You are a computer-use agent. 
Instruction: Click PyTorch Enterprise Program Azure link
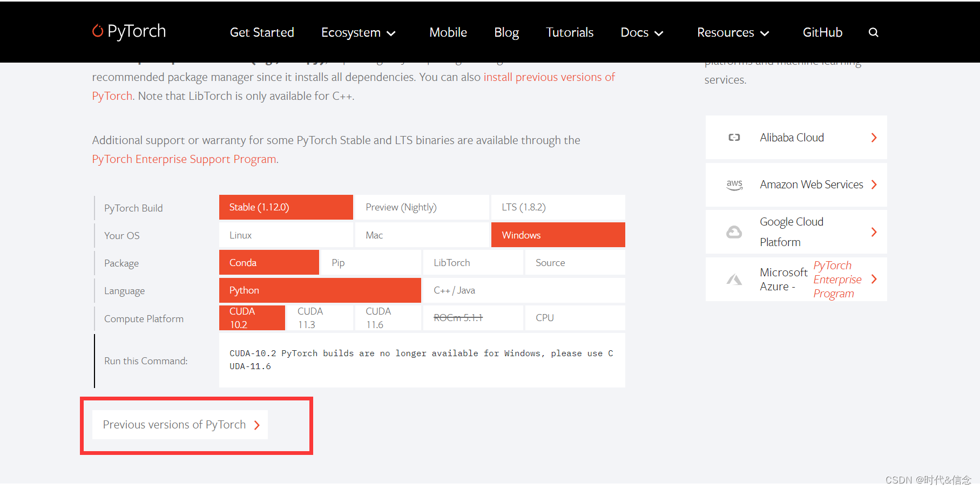click(837, 280)
